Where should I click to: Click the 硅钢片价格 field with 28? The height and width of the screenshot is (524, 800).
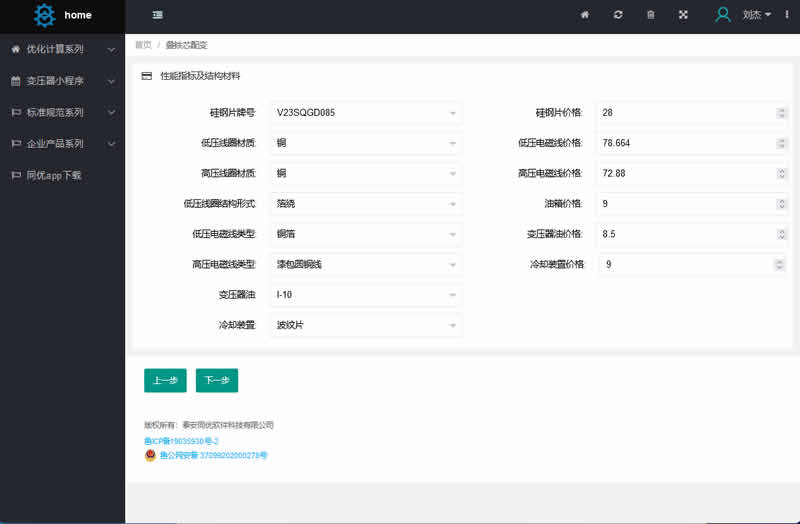tap(692, 113)
